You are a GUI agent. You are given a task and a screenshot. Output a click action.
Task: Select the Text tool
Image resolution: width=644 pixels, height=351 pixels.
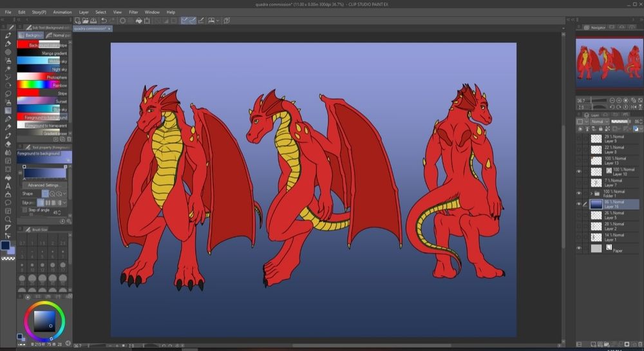point(8,186)
